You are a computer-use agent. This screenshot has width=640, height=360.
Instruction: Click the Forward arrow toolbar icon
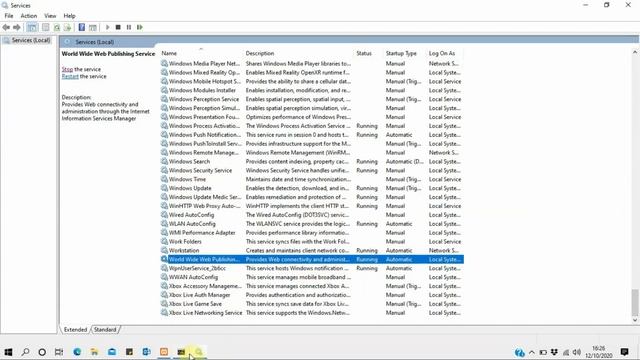tap(17, 27)
